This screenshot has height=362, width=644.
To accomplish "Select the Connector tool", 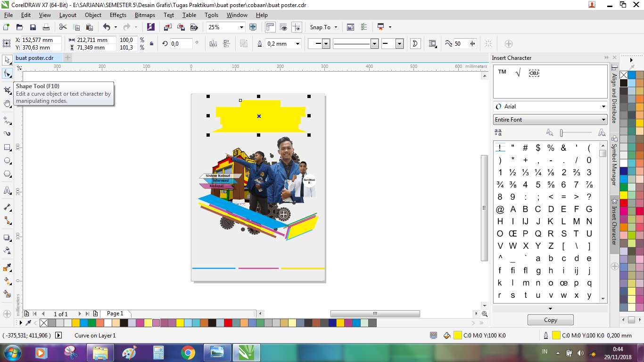I will [x=7, y=220].
